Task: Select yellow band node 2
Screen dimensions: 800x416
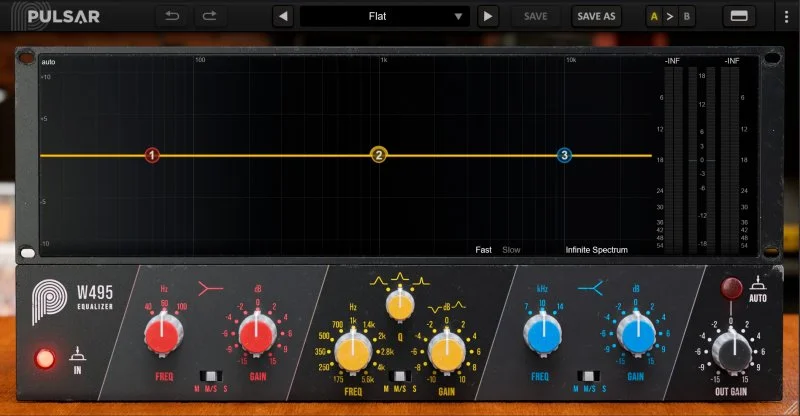Action: [x=379, y=155]
